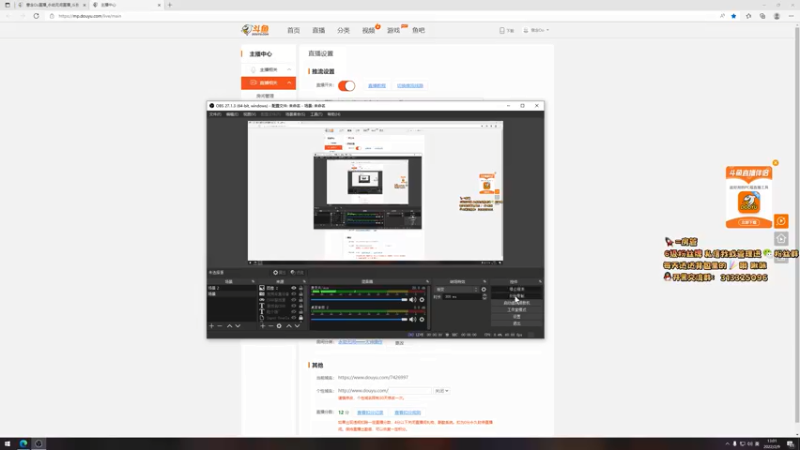The image size is (800, 450).
Task: Open transition properties gear icon
Action: [x=484, y=289]
